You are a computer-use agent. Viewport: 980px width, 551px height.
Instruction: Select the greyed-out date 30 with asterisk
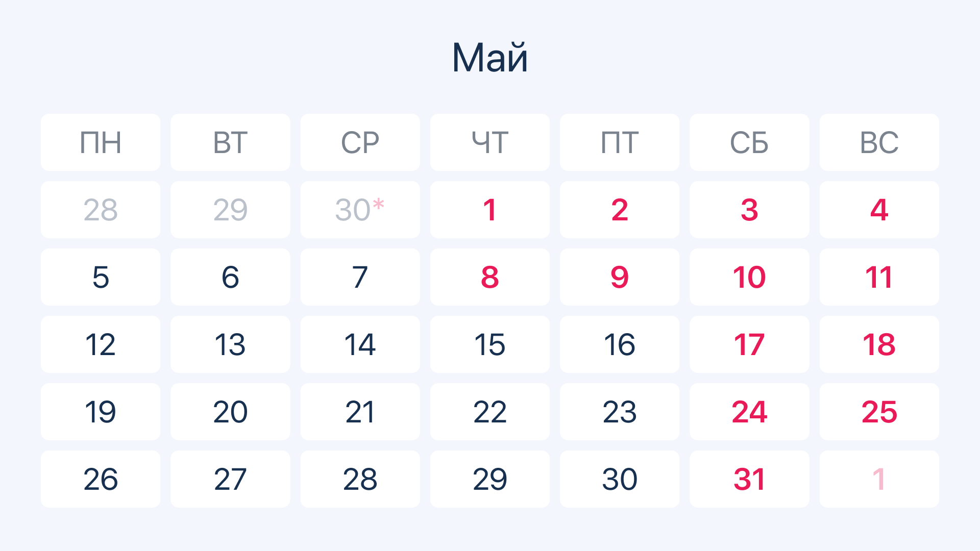(x=360, y=210)
